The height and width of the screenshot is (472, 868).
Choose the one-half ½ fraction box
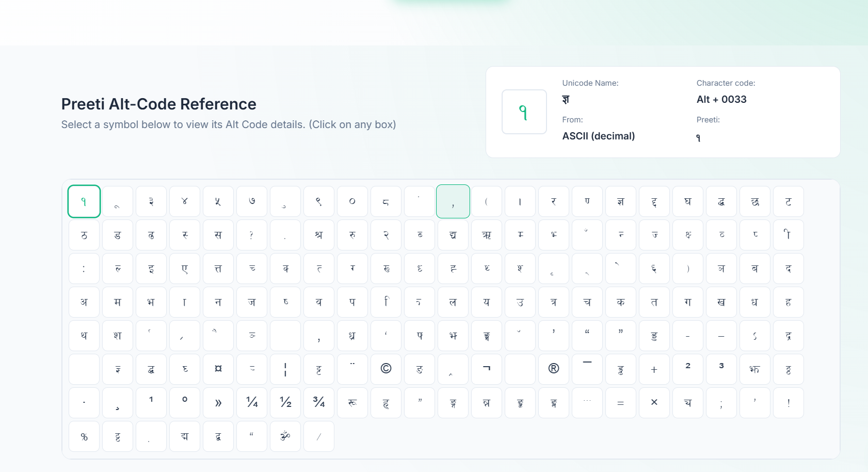click(285, 402)
